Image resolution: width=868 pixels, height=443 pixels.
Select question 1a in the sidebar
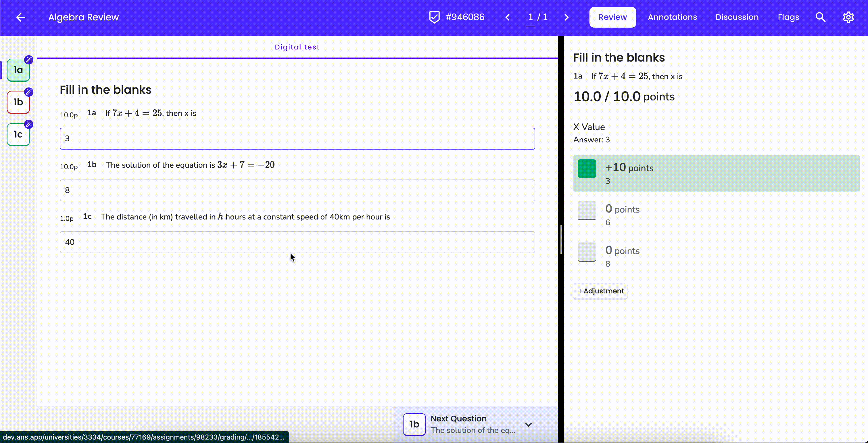coord(18,70)
